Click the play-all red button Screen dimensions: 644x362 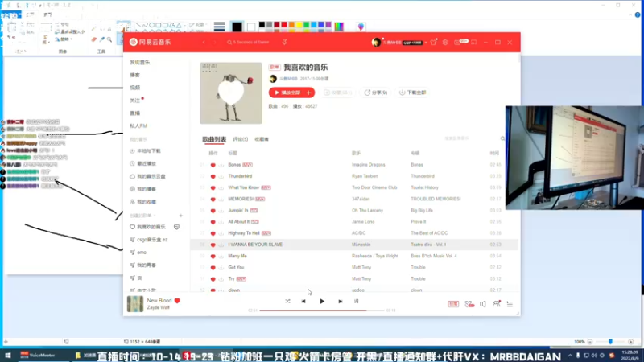pyautogui.click(x=287, y=93)
